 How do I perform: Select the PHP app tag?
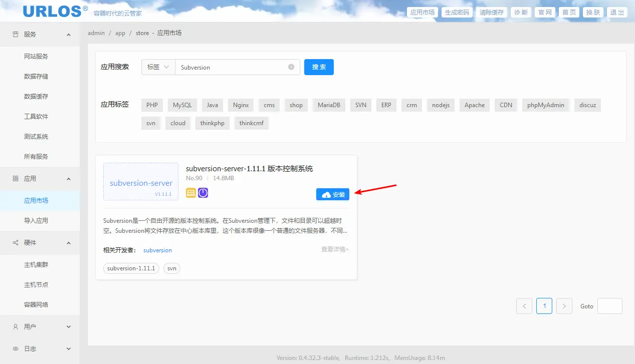(152, 105)
